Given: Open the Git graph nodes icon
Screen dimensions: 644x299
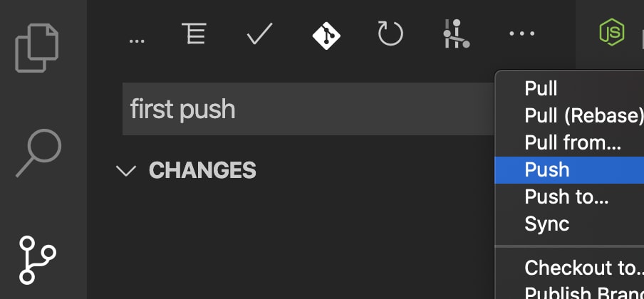Looking at the screenshot, I should pos(456,33).
